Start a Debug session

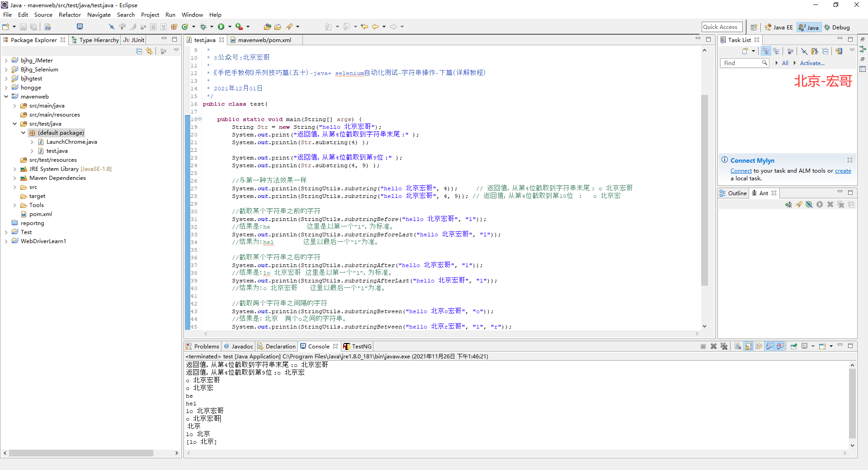pos(203,26)
